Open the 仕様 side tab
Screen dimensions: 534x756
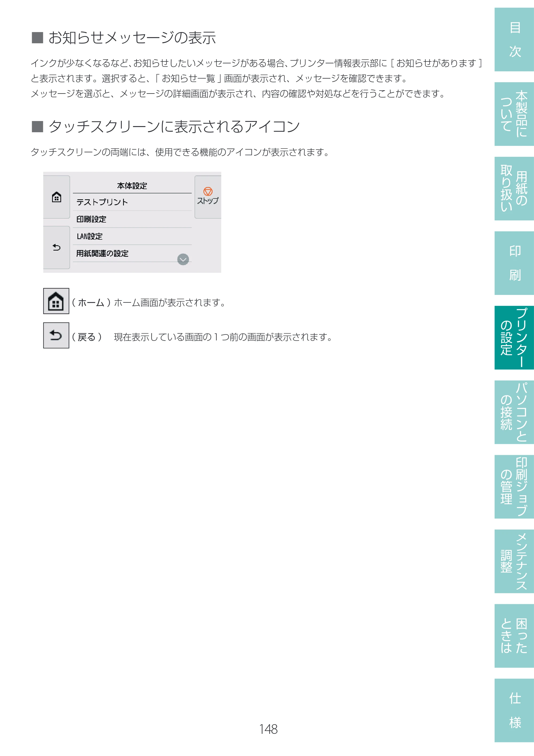tap(514, 710)
